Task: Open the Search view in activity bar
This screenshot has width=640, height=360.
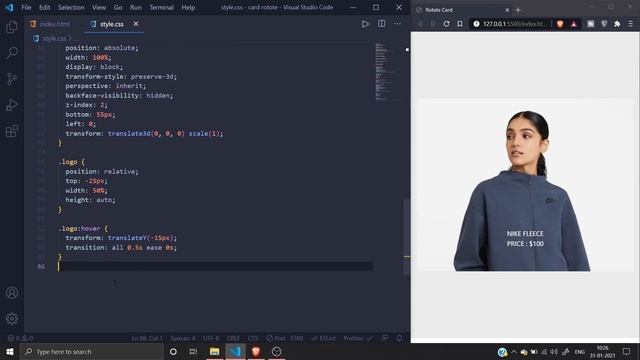Action: click(x=12, y=53)
